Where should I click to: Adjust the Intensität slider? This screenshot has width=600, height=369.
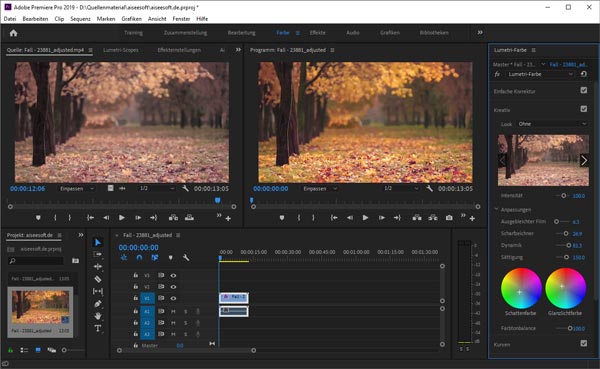pyautogui.click(x=563, y=196)
